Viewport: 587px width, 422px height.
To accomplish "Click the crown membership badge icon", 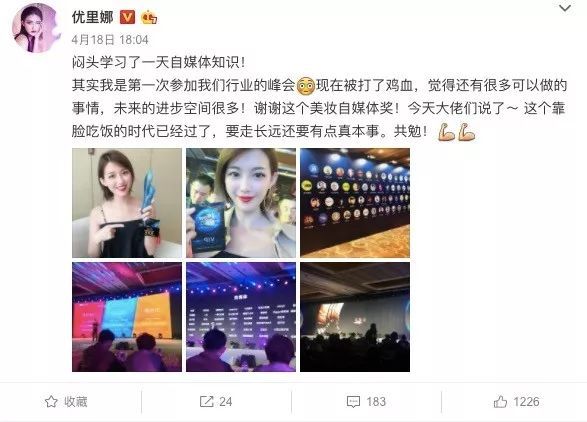I will [x=149, y=17].
